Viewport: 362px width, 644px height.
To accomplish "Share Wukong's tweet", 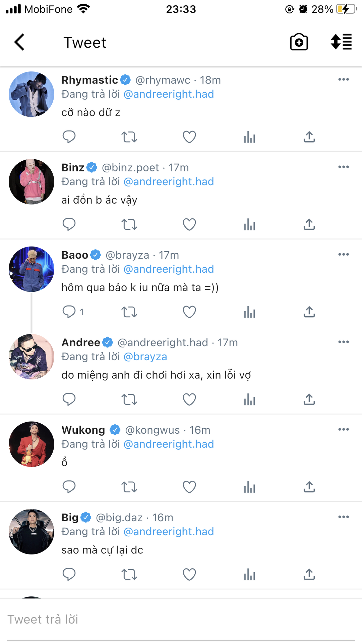I will [309, 487].
